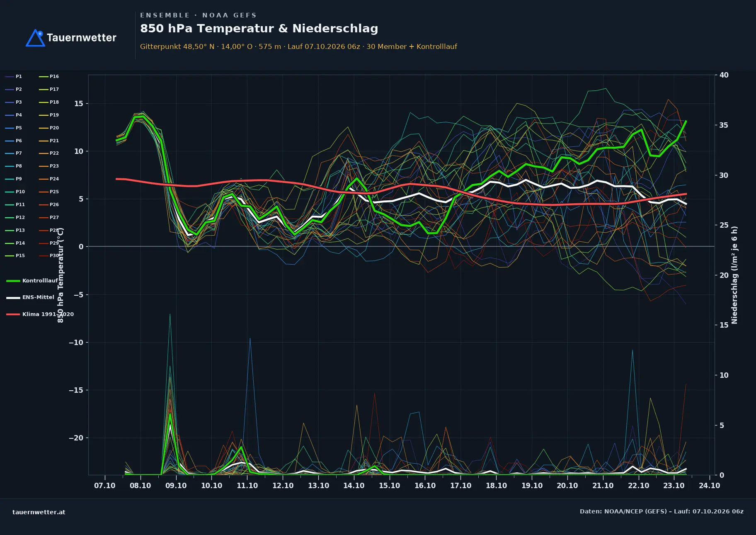Select legend entry P3
The height and width of the screenshot is (535, 756).
(x=13, y=102)
